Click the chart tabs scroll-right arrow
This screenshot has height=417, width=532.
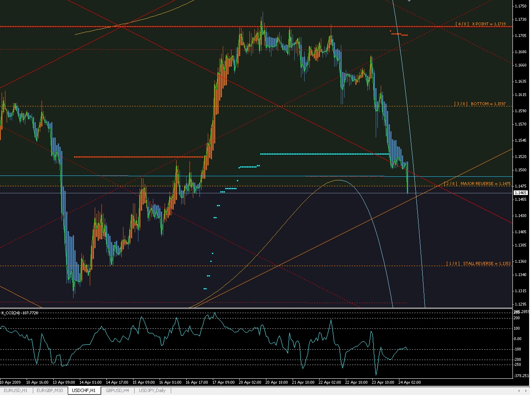pyautogui.click(x=527, y=391)
